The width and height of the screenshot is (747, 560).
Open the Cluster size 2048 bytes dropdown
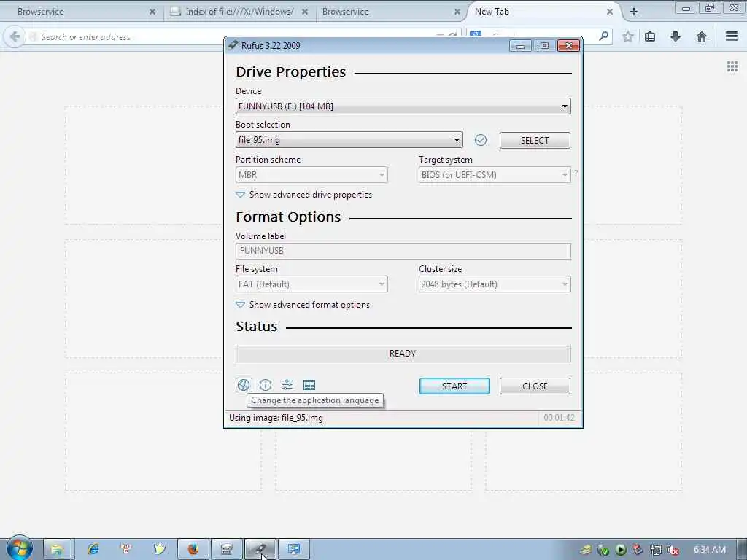click(x=495, y=284)
